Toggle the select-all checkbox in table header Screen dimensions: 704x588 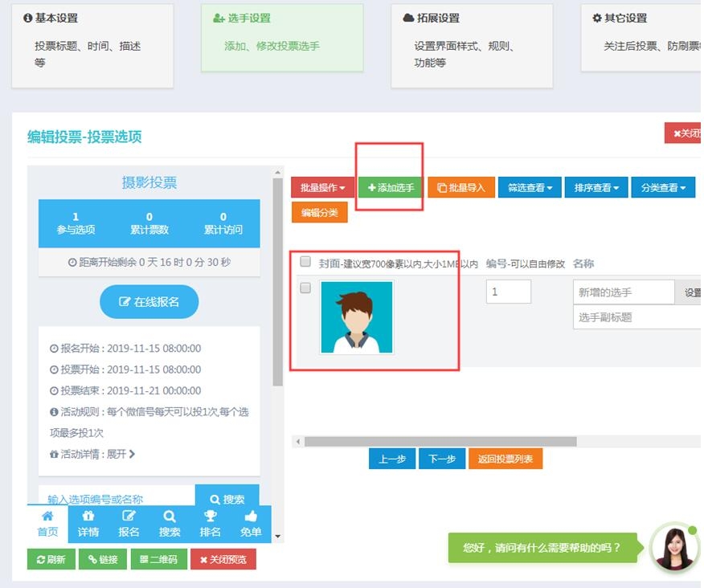pyautogui.click(x=305, y=262)
